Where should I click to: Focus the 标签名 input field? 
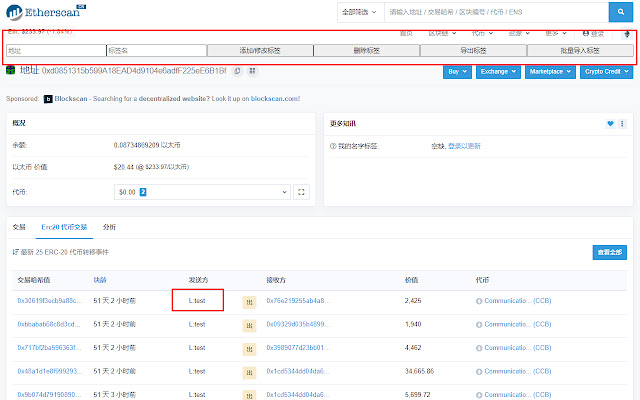(156, 51)
